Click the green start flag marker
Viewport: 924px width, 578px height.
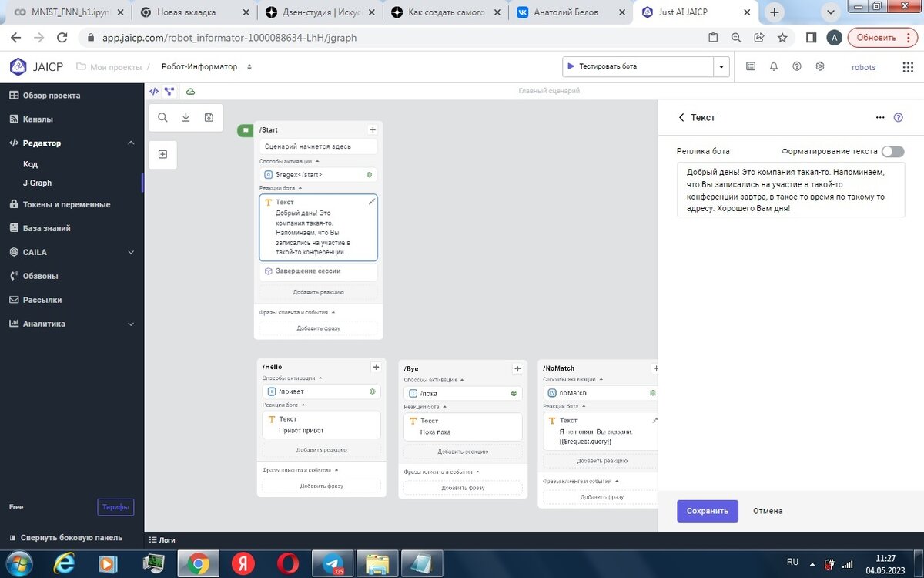(x=246, y=130)
